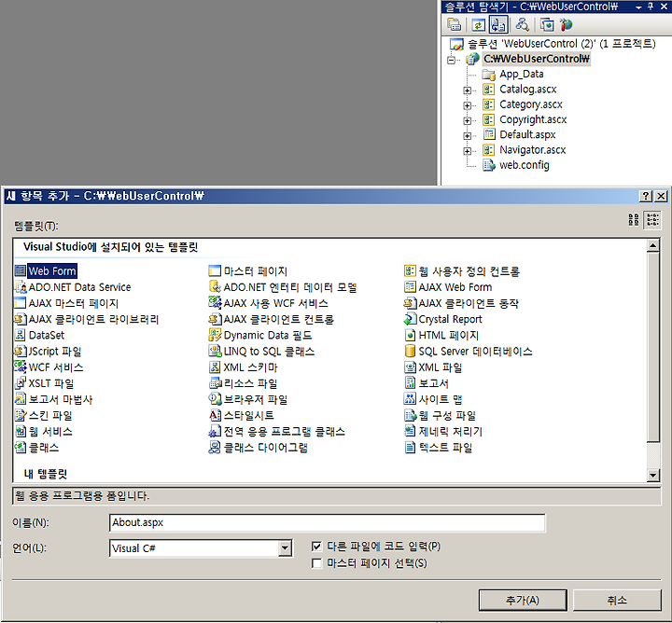Choose the 웹 구성 파일 template
The width and height of the screenshot is (672, 623).
(441, 415)
